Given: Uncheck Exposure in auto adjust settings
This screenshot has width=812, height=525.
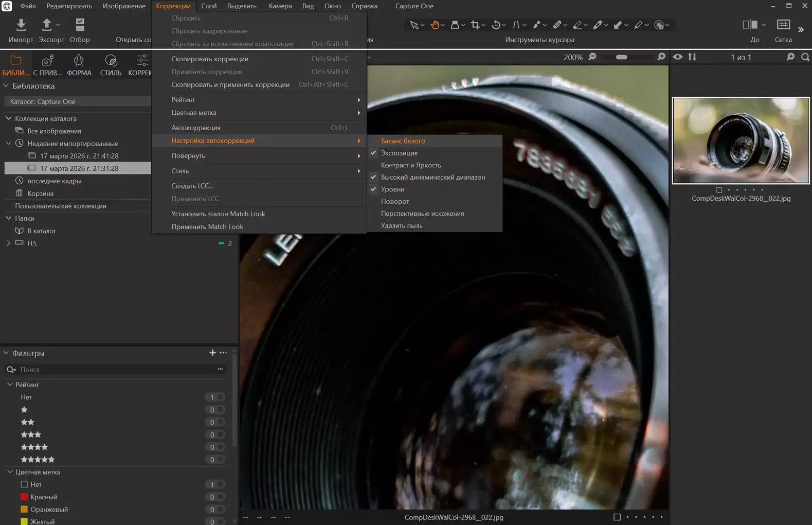Looking at the screenshot, I should pos(399,153).
